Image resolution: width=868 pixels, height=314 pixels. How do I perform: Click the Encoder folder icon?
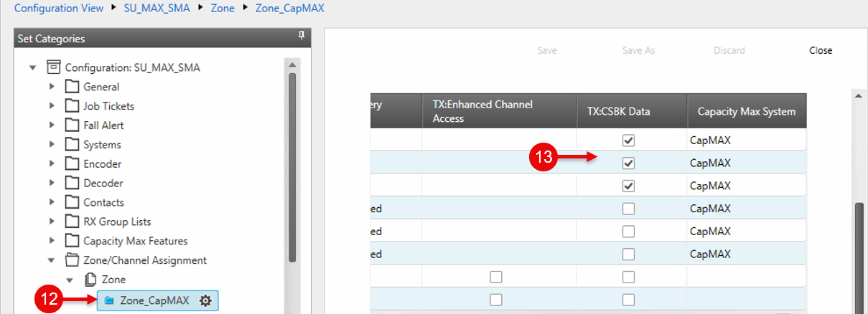pos(72,164)
